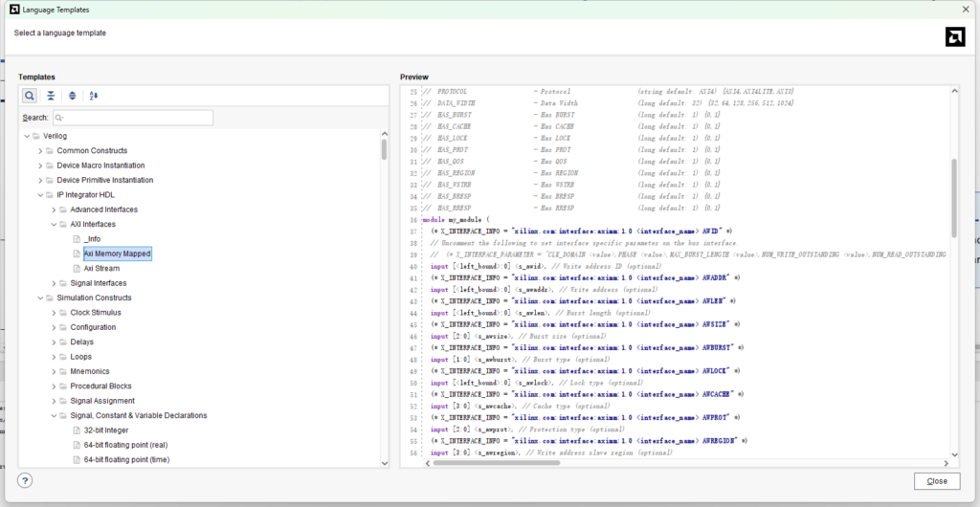Click preview line 'input [3:0] <s_awcache>'
The width and height of the screenshot is (980, 507).
pyautogui.click(x=520, y=407)
